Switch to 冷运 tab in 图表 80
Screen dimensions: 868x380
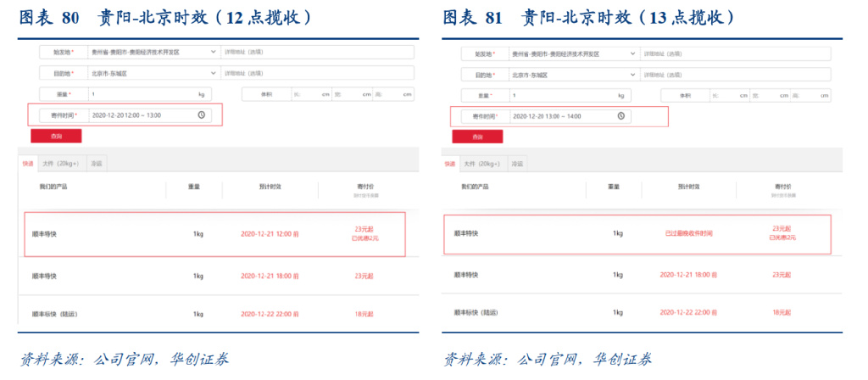(97, 164)
